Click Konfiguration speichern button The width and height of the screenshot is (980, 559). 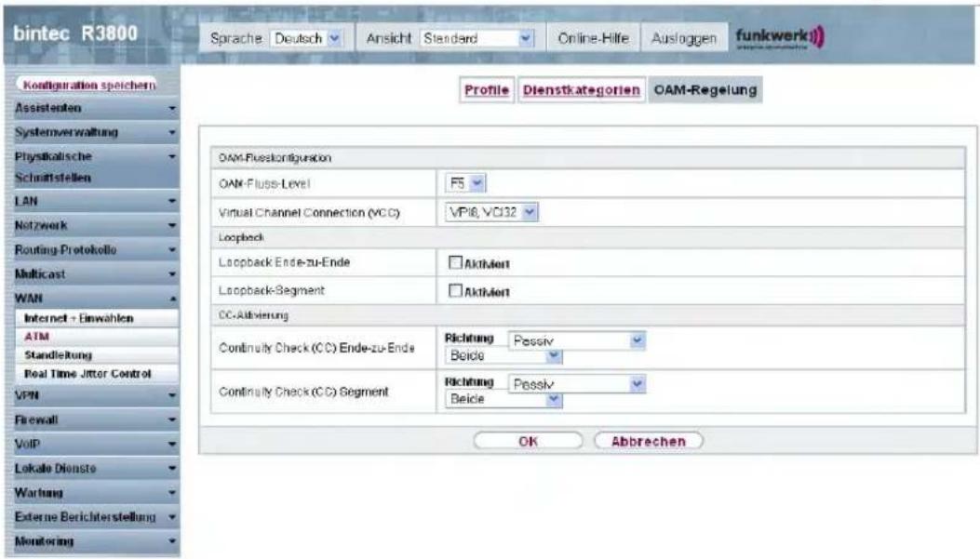pyautogui.click(x=89, y=85)
